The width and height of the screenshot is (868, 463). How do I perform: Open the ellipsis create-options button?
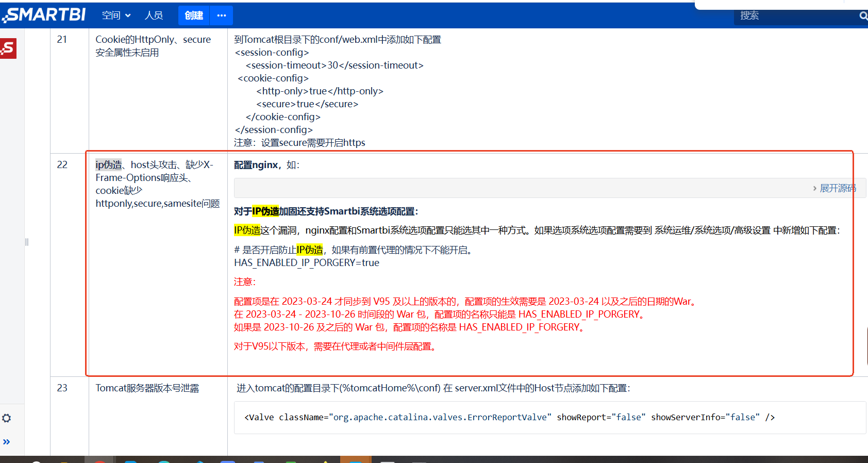click(222, 15)
